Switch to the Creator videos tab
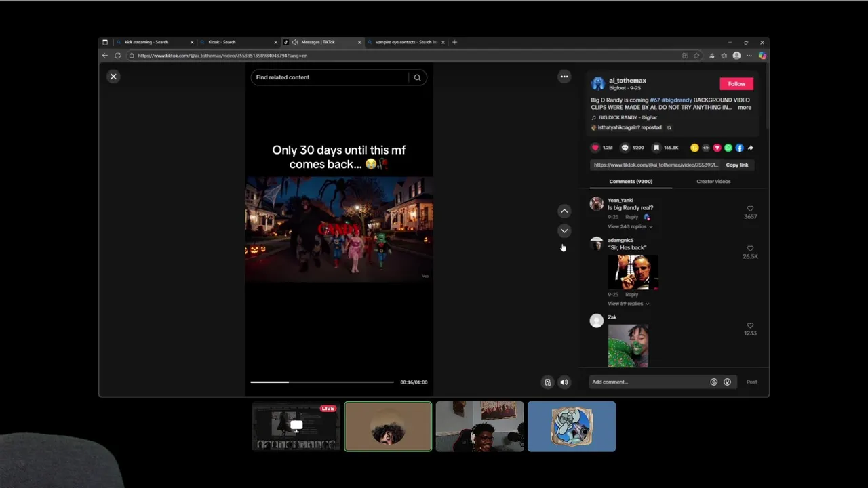The image size is (868, 488). (713, 182)
